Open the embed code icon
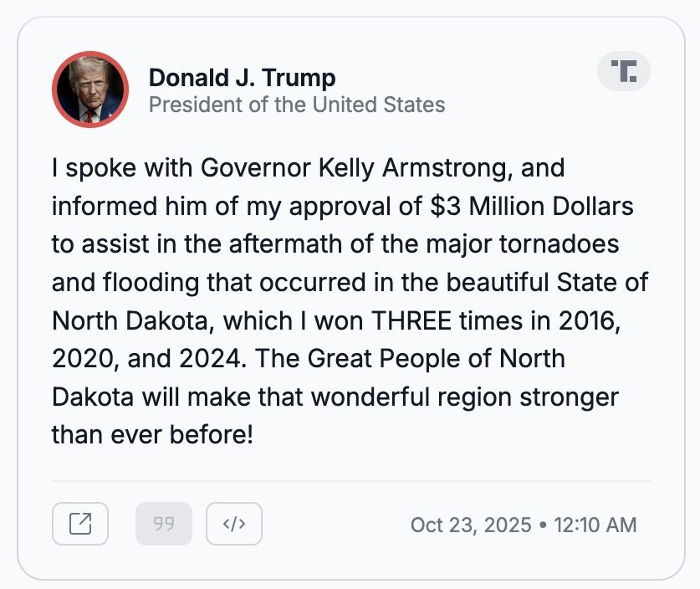The height and width of the screenshot is (589, 700). (x=234, y=524)
